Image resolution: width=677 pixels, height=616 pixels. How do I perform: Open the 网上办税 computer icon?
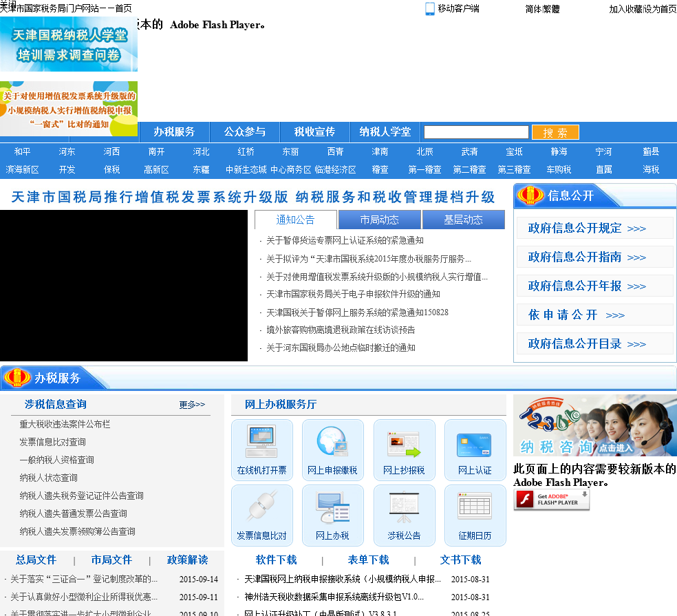[x=332, y=515]
